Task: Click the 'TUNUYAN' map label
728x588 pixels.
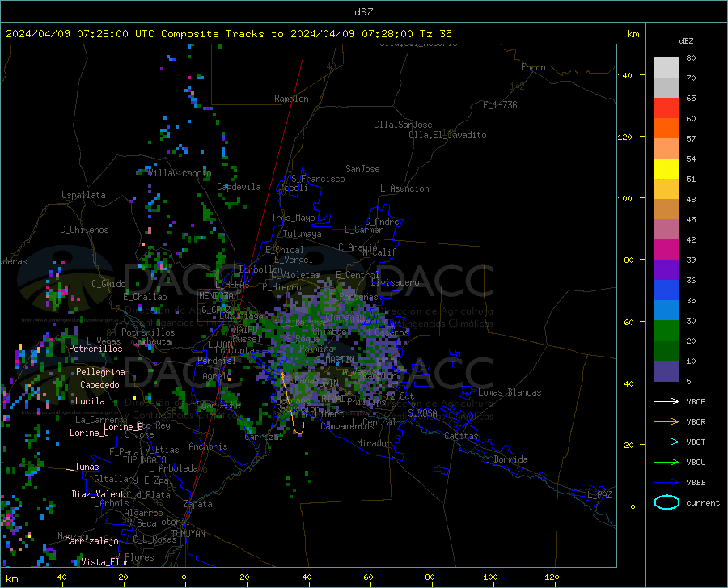Action: (x=188, y=534)
